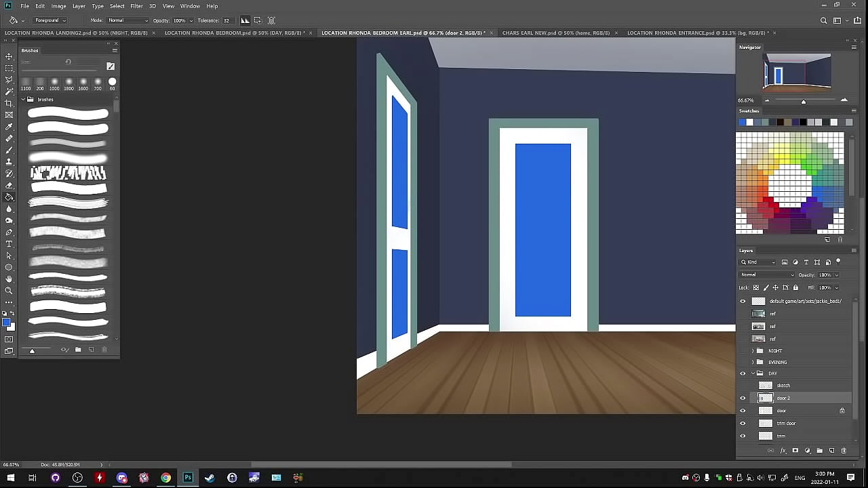This screenshot has height=488, width=868.
Task: Select the Eraser tool
Action: coord(9,185)
